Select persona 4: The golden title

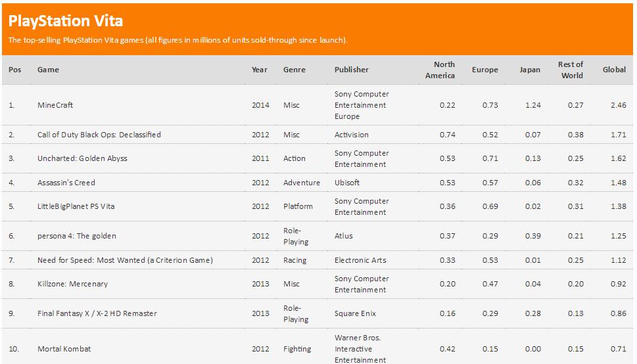tap(77, 236)
